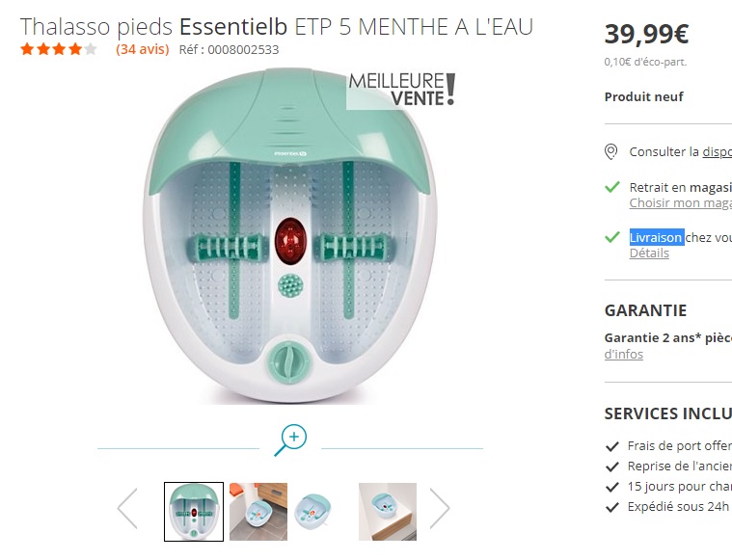Viewport: 732px width, 560px height.
Task: Show next thumbnails with the right arrow
Action: click(x=440, y=508)
